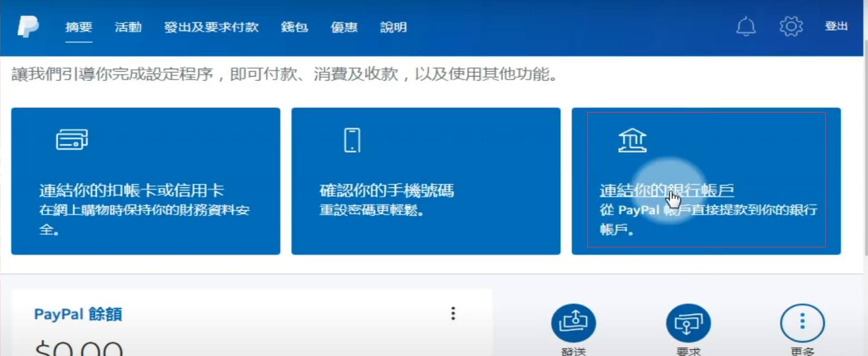
Task: Click the 登出 logout link
Action: click(836, 26)
